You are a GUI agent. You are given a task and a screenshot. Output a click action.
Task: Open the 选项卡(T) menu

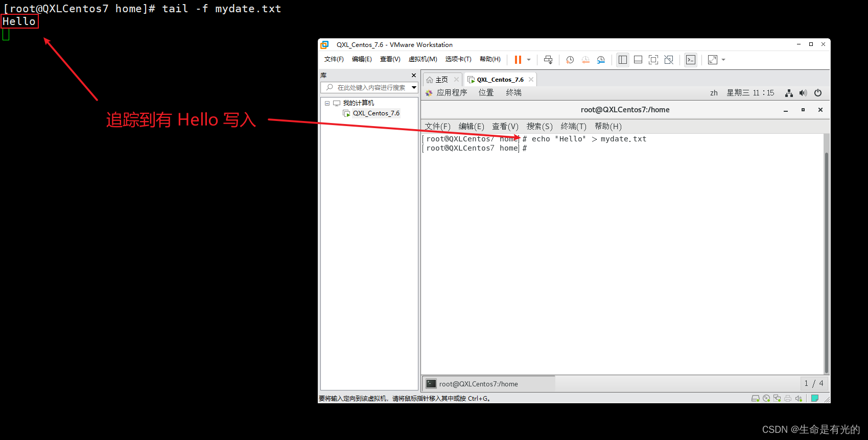tap(458, 59)
